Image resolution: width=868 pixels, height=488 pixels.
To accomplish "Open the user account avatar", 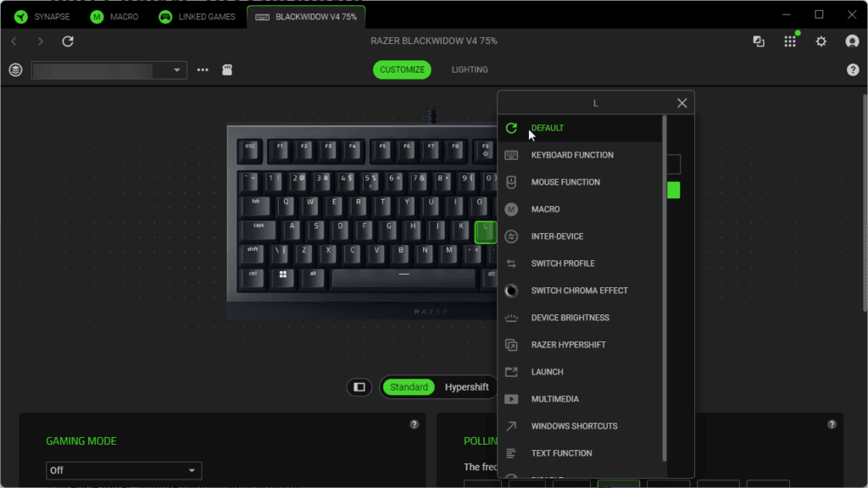I will (x=852, y=41).
